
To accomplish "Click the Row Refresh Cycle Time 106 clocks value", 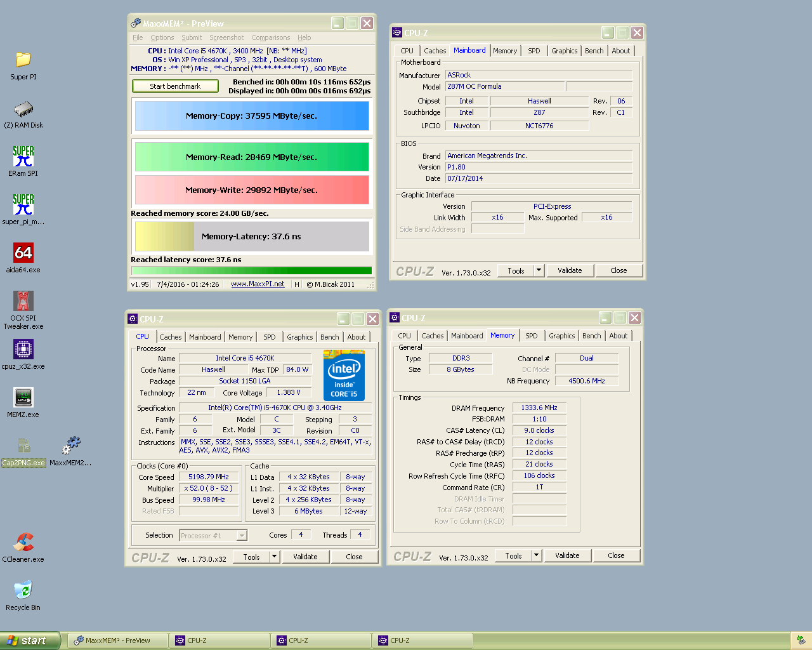I will click(539, 475).
